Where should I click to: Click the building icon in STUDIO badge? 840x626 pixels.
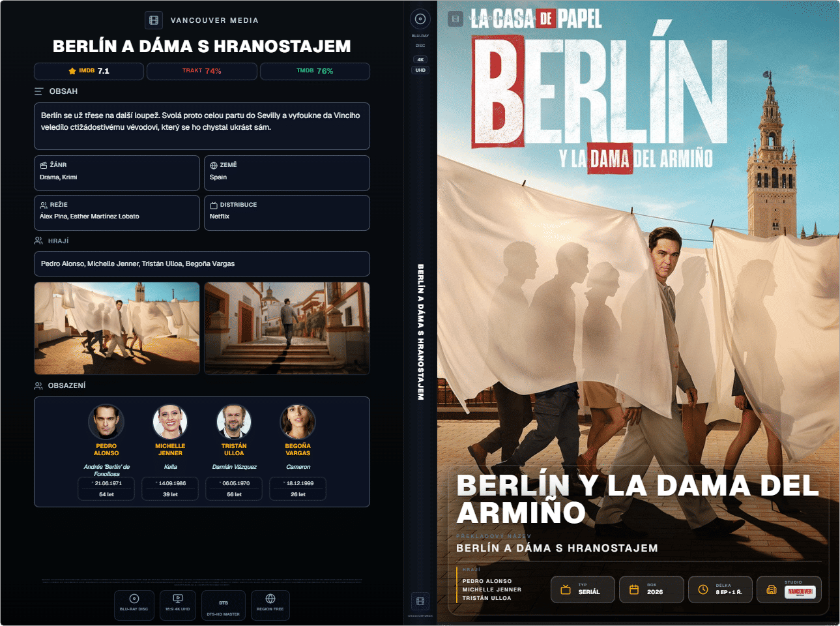click(x=772, y=589)
